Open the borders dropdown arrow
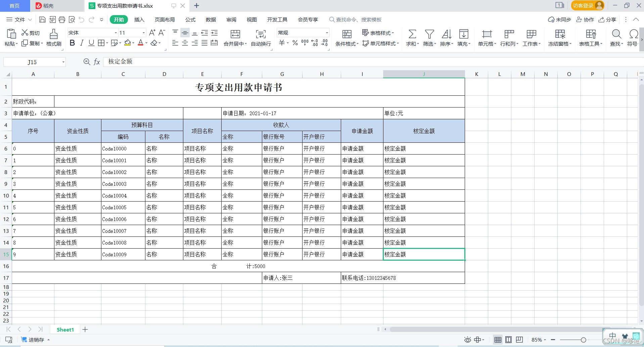The height and width of the screenshot is (347, 644). click(107, 43)
